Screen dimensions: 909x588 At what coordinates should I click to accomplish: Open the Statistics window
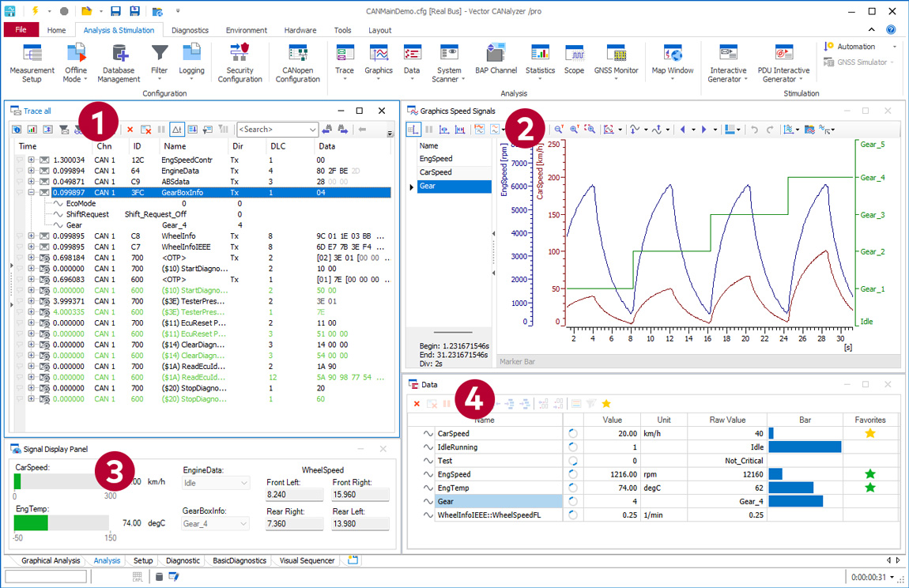[x=540, y=60]
